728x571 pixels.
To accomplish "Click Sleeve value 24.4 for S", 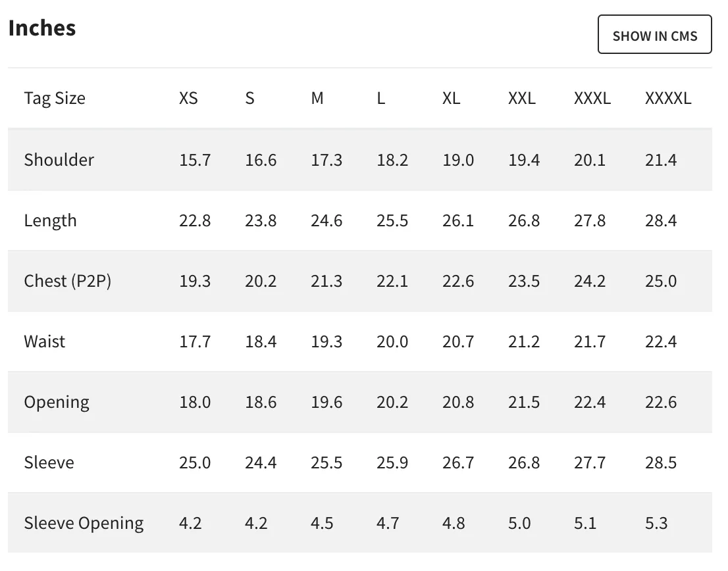I will (261, 463).
